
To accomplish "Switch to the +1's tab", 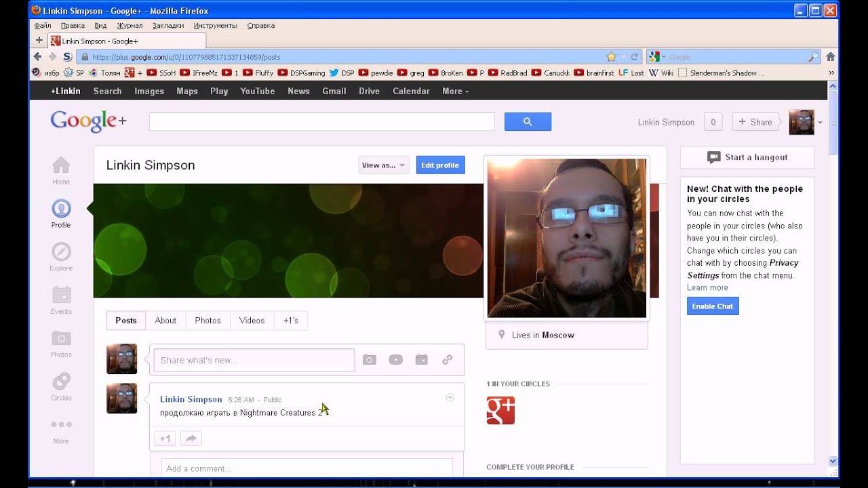I will 291,321.
